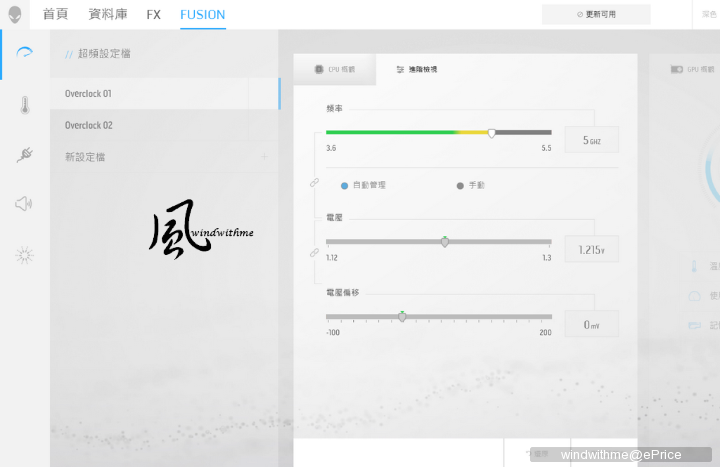Switch to FX tab
720x467 pixels.
(153, 15)
